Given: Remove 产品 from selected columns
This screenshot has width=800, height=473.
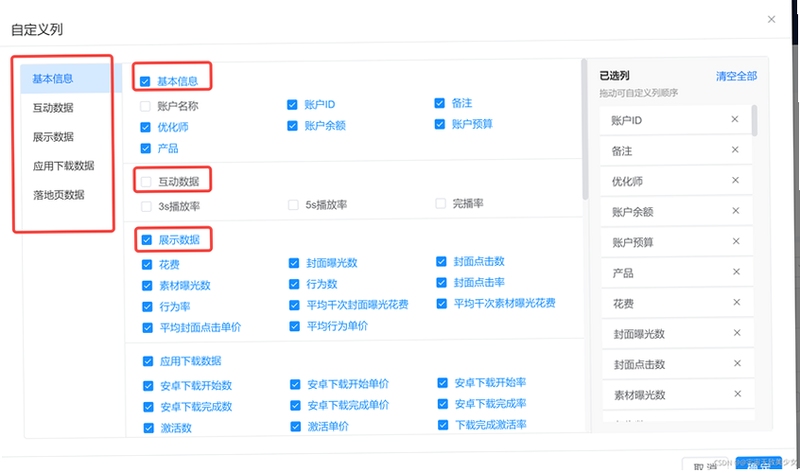Looking at the screenshot, I should [736, 272].
